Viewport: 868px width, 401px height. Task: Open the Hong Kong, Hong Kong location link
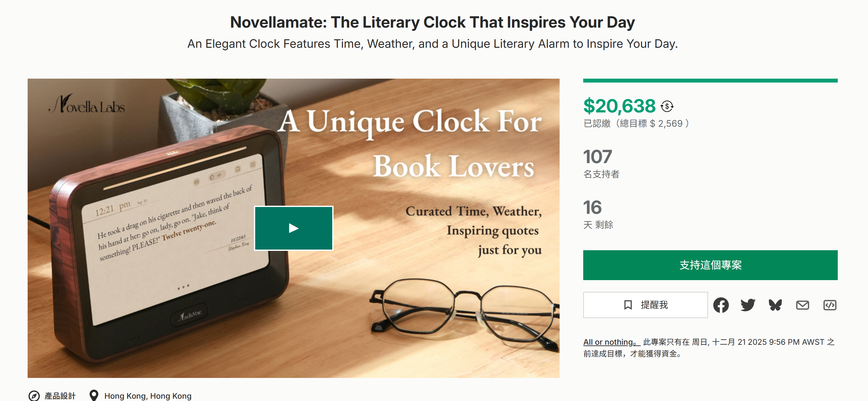point(148,395)
